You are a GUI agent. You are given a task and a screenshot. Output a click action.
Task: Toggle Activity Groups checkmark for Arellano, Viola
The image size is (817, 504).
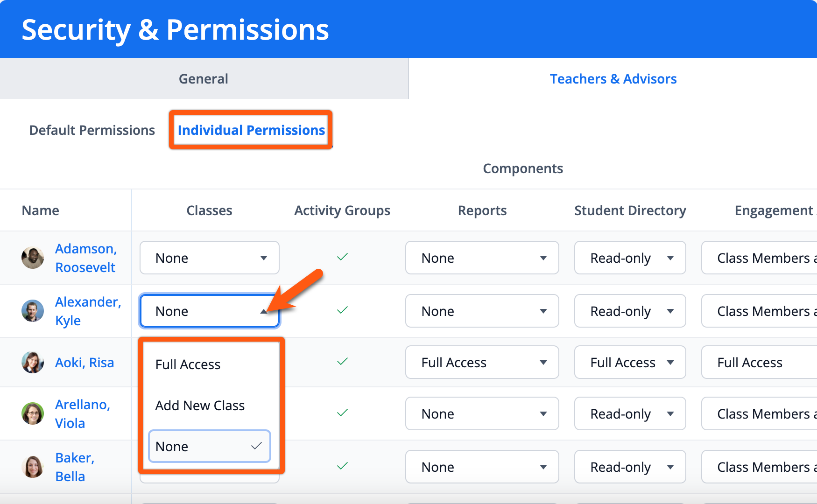coord(342,413)
